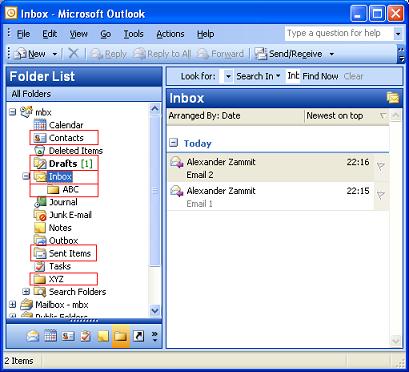Open Shortcuts icon in bottom navigation bar
The width and height of the screenshot is (409, 372).
(x=138, y=336)
